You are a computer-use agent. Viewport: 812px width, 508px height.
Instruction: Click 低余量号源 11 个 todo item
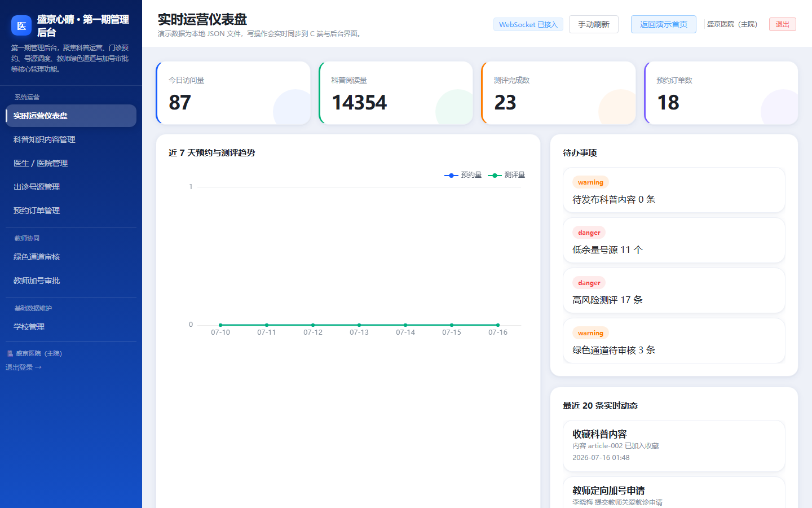(x=674, y=240)
